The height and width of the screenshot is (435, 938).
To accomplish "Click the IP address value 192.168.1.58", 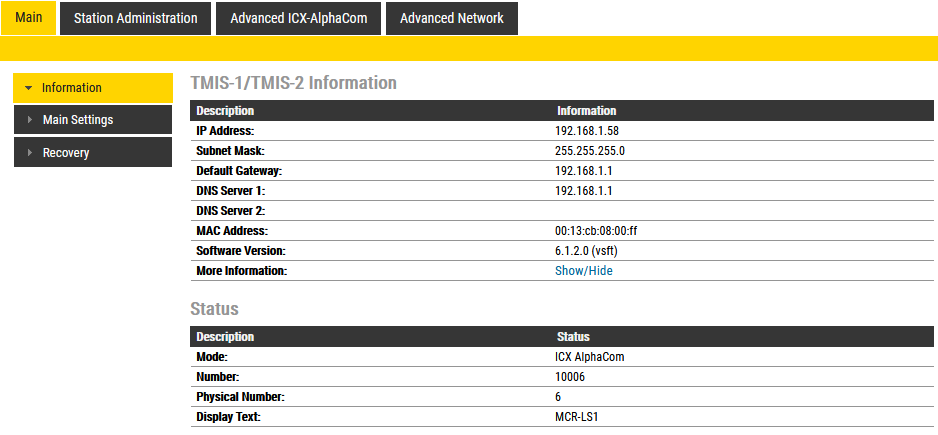I will pos(588,131).
